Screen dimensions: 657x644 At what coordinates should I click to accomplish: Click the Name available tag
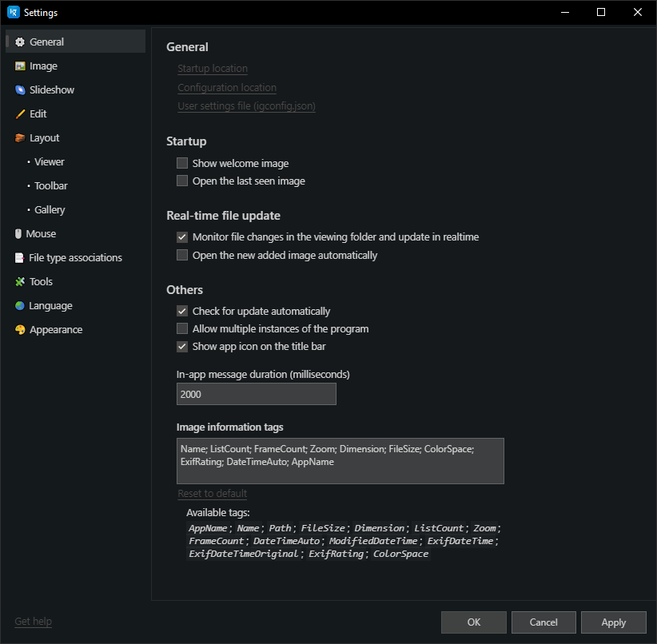click(248, 528)
